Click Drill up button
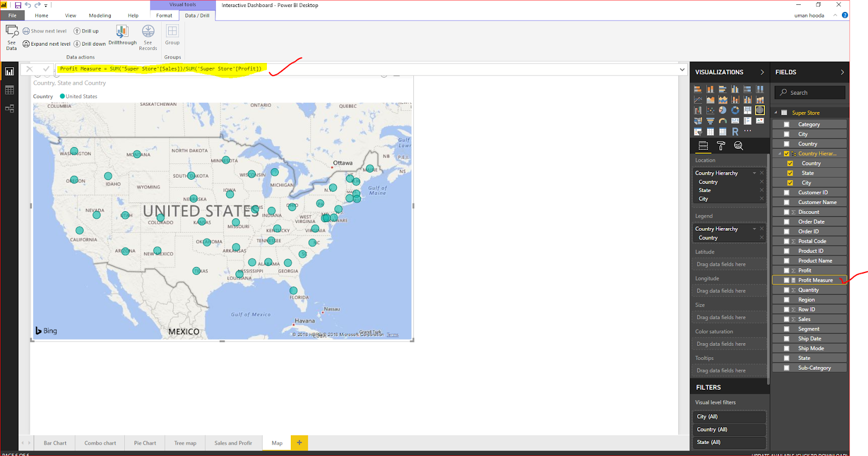This screenshot has width=868, height=456. click(x=86, y=31)
